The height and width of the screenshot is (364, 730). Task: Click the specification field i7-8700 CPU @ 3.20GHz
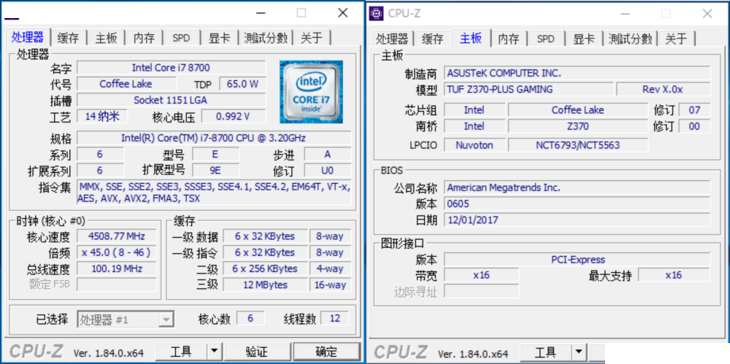click(214, 138)
